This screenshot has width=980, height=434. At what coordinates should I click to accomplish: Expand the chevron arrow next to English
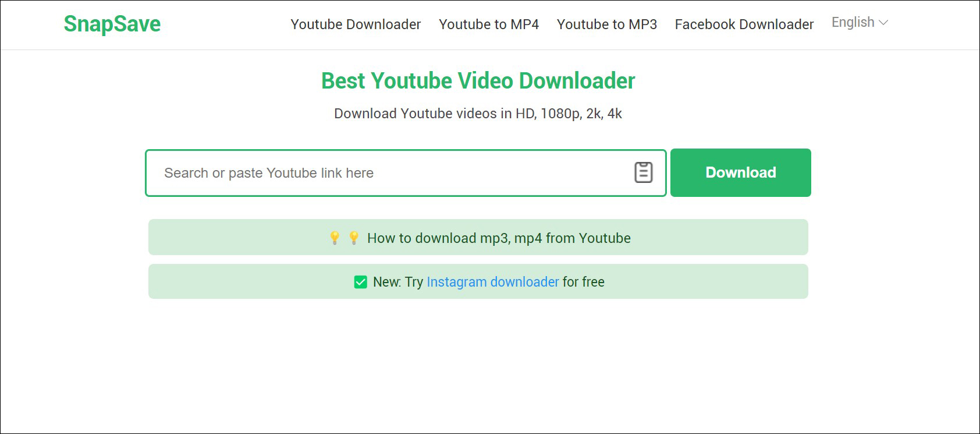tap(883, 23)
